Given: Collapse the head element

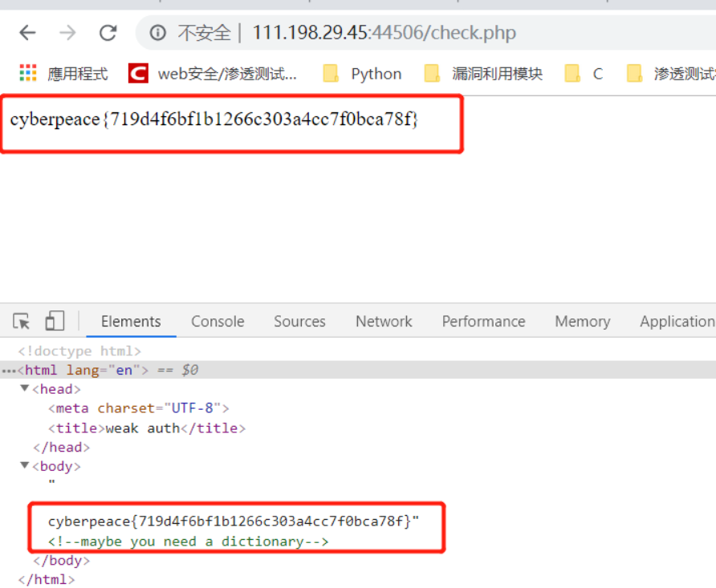Looking at the screenshot, I should coord(25,388).
